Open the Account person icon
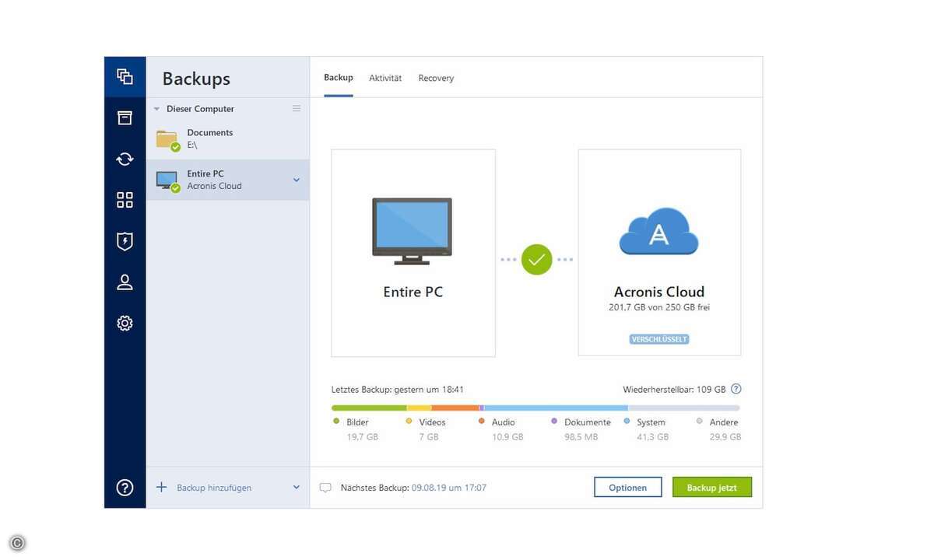The height and width of the screenshot is (560, 934). [x=125, y=282]
